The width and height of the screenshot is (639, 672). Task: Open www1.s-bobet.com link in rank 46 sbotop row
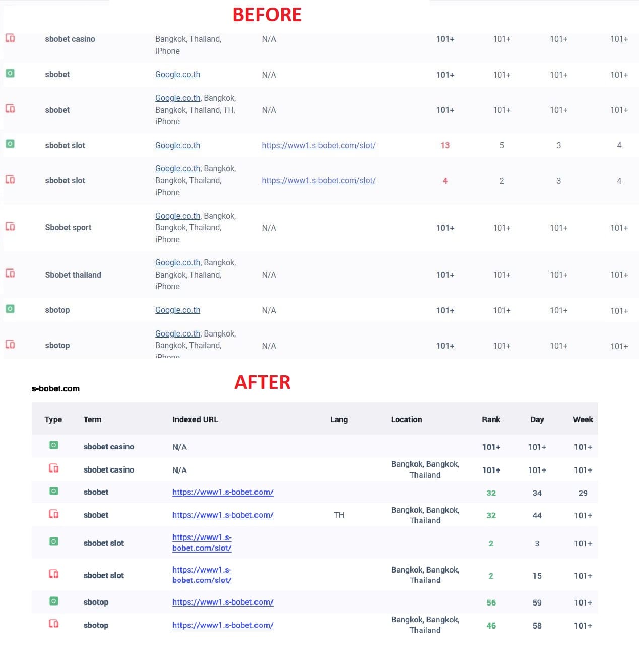point(223,625)
